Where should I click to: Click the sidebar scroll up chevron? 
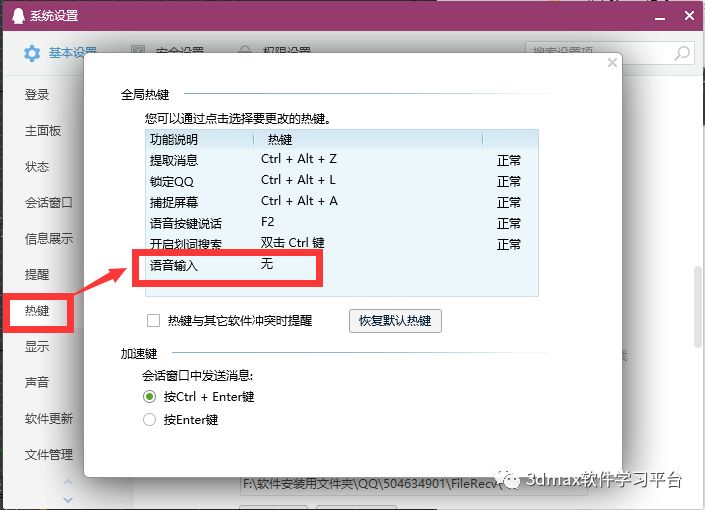coord(68,482)
